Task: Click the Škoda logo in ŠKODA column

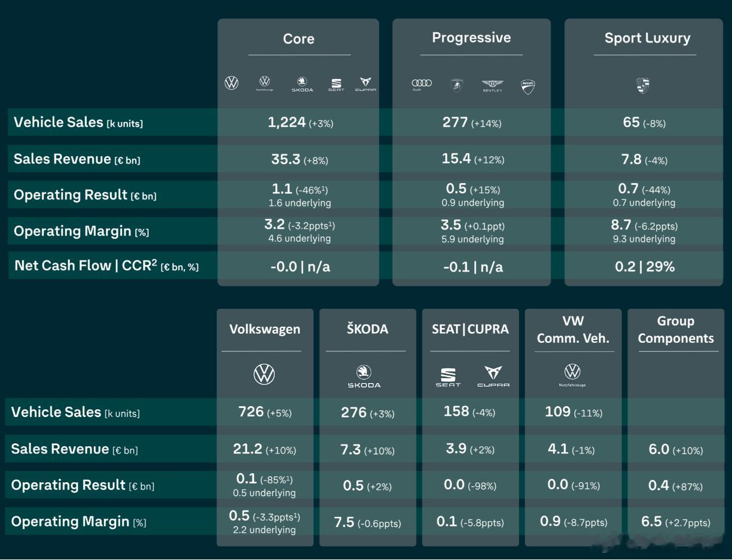Action: 364,376
